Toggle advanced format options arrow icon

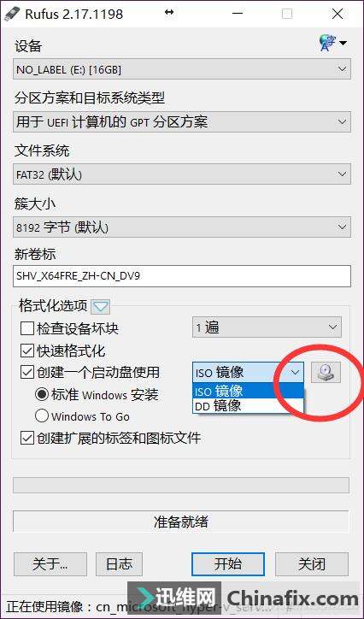(x=101, y=306)
